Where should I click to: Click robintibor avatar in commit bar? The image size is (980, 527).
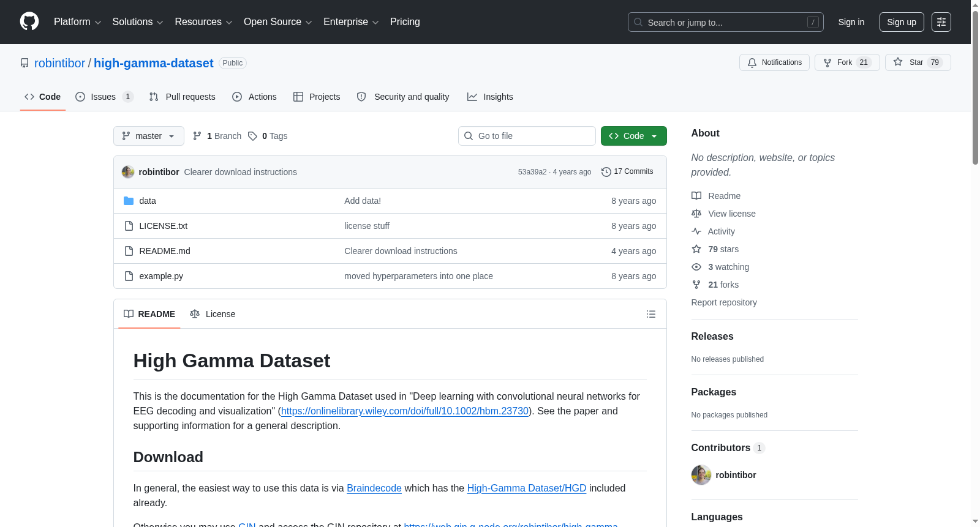click(x=128, y=172)
